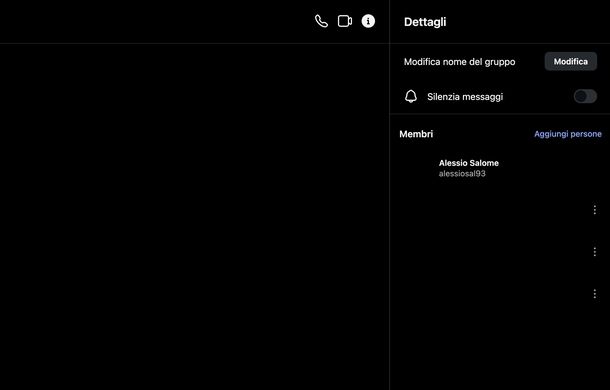The height and width of the screenshot is (390, 610).
Task: Click the username alessiosal93
Action: 462,174
